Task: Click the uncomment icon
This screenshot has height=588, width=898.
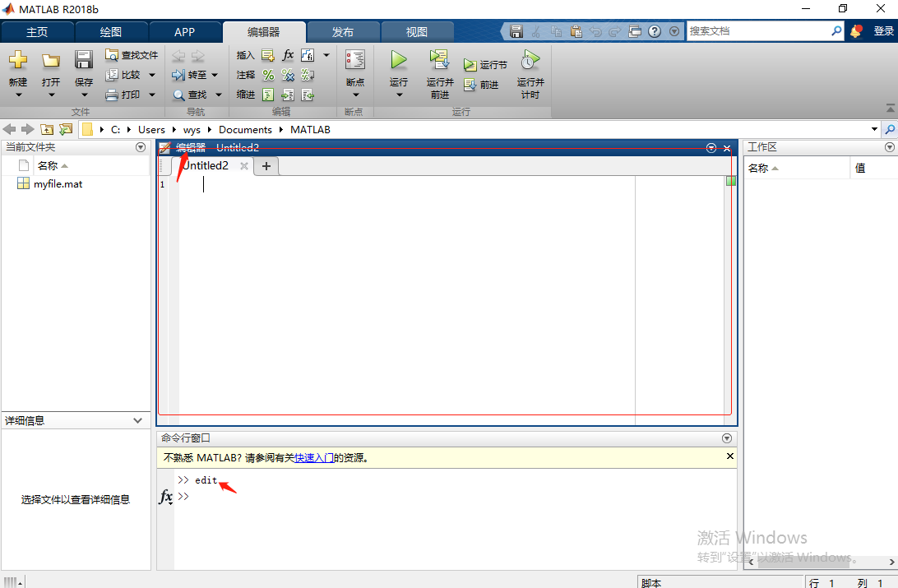Action: [288, 75]
